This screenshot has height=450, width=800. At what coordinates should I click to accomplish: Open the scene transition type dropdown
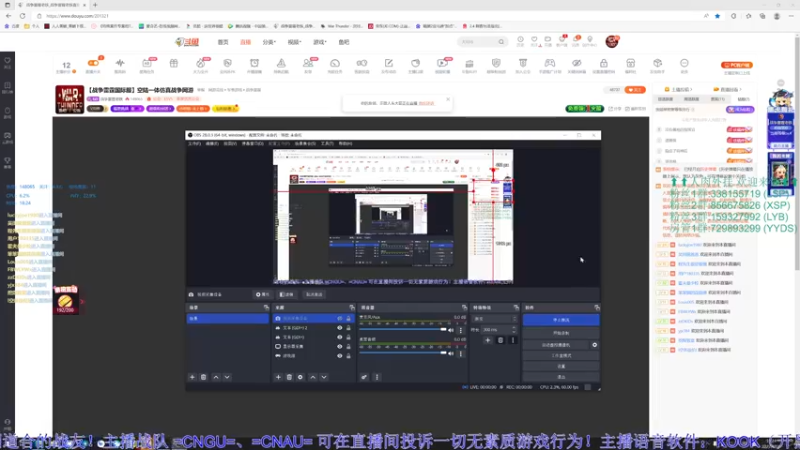click(x=494, y=319)
